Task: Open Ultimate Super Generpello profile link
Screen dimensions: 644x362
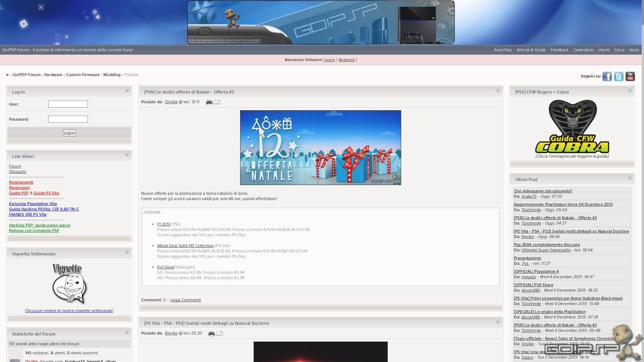Action: 546,250
